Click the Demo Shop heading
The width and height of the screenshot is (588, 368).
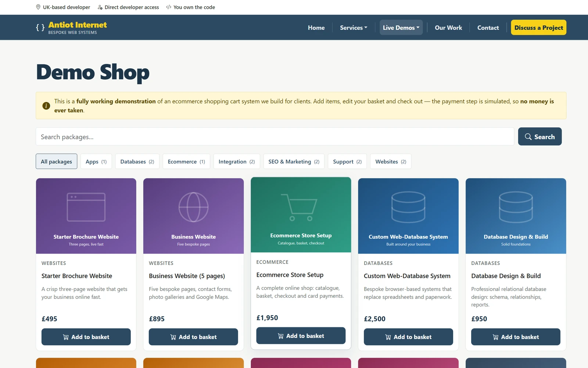point(93,72)
